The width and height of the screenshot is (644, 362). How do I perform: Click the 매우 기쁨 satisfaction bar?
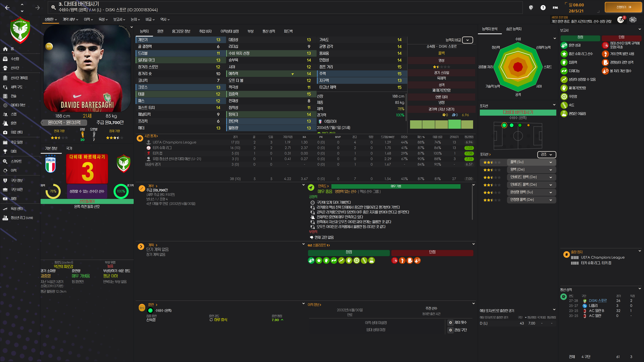(395, 186)
